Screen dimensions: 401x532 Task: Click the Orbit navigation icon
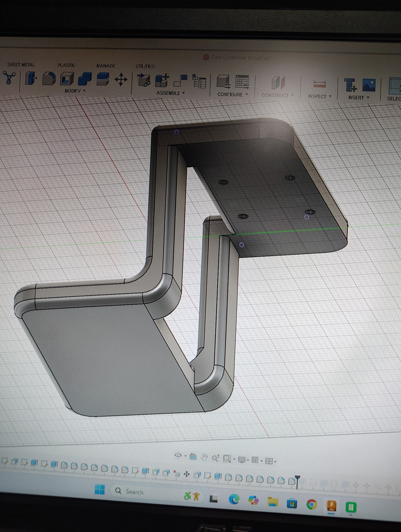178,456
